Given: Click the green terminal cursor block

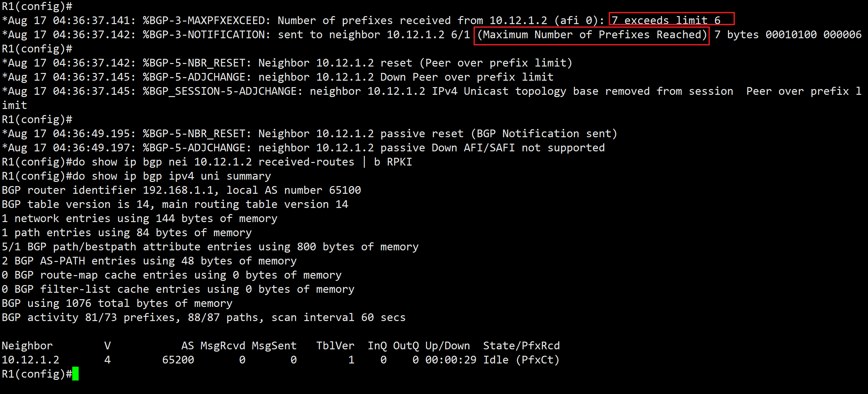Looking at the screenshot, I should pyautogui.click(x=75, y=374).
